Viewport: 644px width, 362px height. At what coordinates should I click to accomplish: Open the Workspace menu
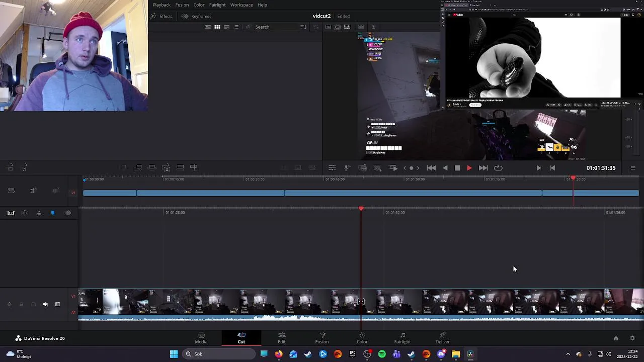point(242,5)
